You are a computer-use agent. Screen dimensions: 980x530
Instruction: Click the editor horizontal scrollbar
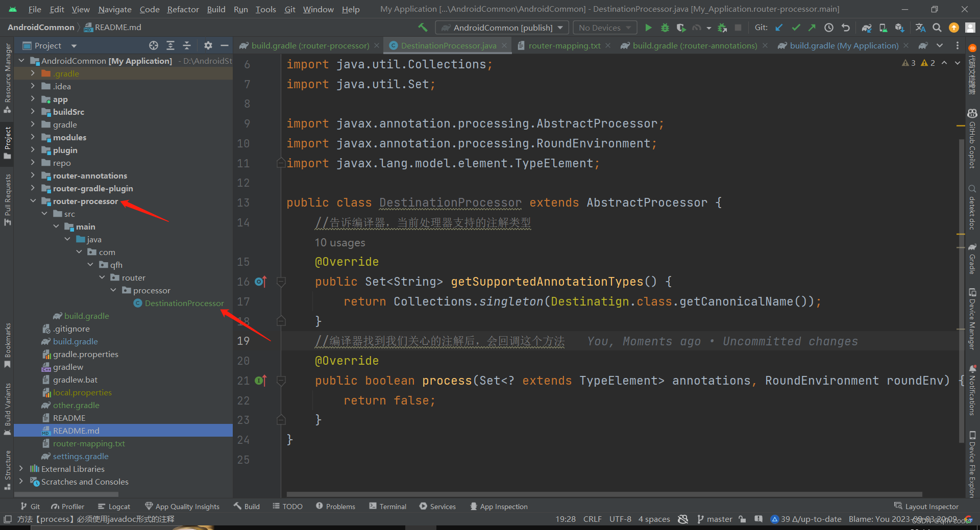tap(604, 494)
